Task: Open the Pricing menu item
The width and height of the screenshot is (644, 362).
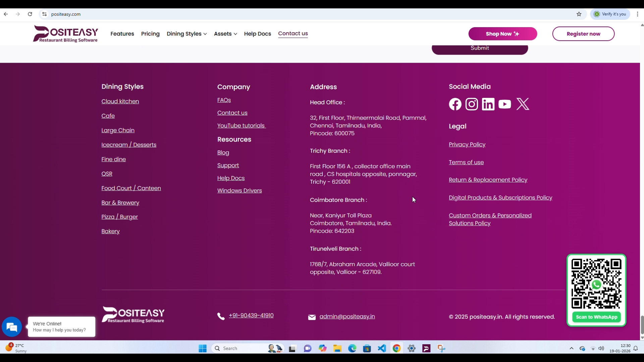Action: click(x=150, y=34)
